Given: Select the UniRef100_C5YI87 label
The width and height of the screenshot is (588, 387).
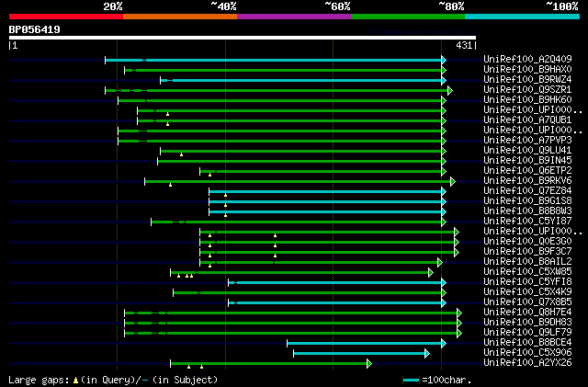Looking at the screenshot, I should (x=527, y=222).
